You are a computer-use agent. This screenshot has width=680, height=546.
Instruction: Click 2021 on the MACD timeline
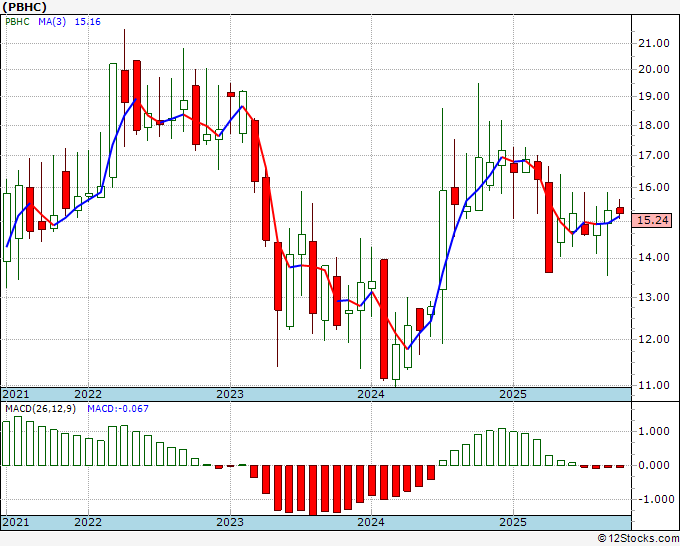(16, 522)
